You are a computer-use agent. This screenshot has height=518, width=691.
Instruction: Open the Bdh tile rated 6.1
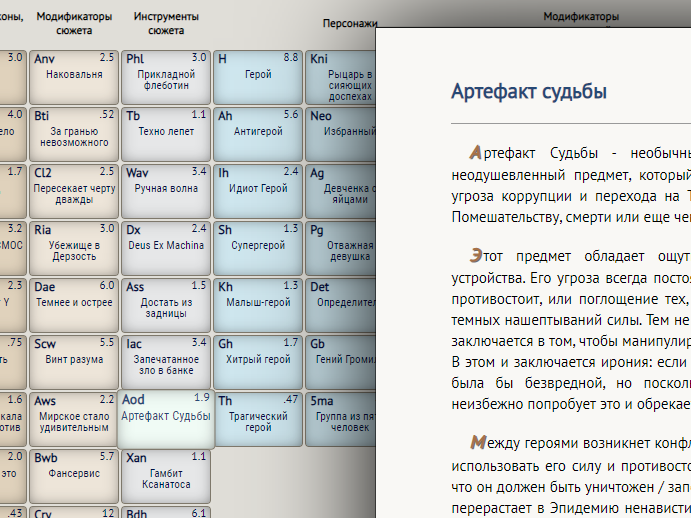coord(166,512)
